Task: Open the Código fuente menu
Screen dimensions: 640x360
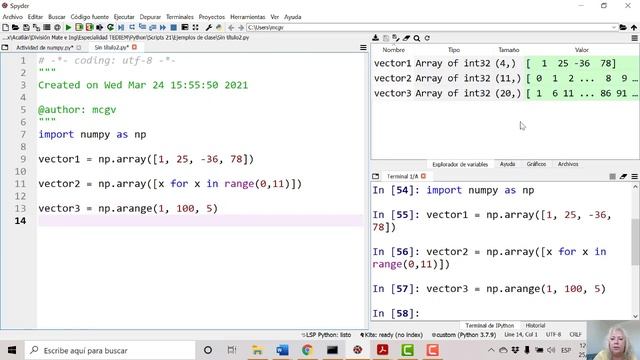Action: [90, 17]
